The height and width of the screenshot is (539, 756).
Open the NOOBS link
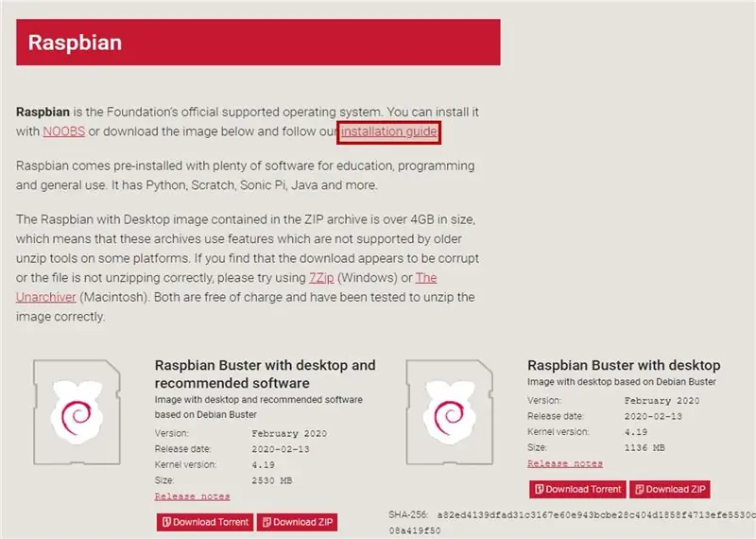click(x=63, y=131)
